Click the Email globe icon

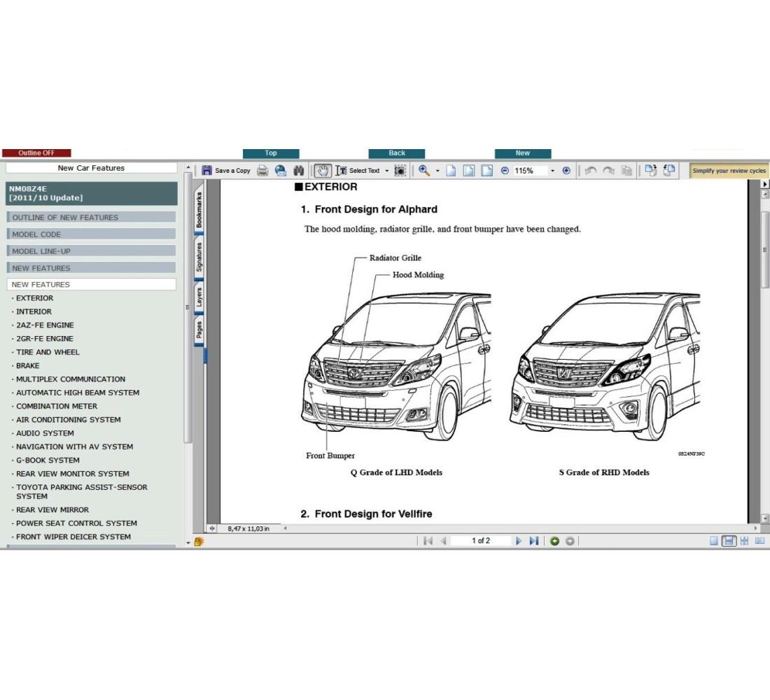coord(281,171)
